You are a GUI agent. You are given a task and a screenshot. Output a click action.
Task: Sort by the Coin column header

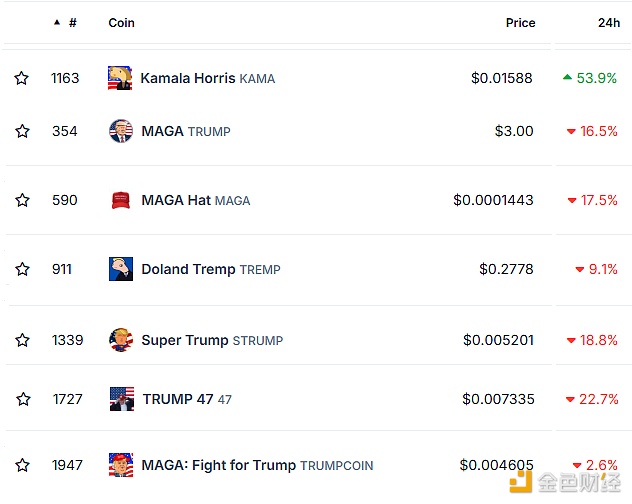coord(121,23)
